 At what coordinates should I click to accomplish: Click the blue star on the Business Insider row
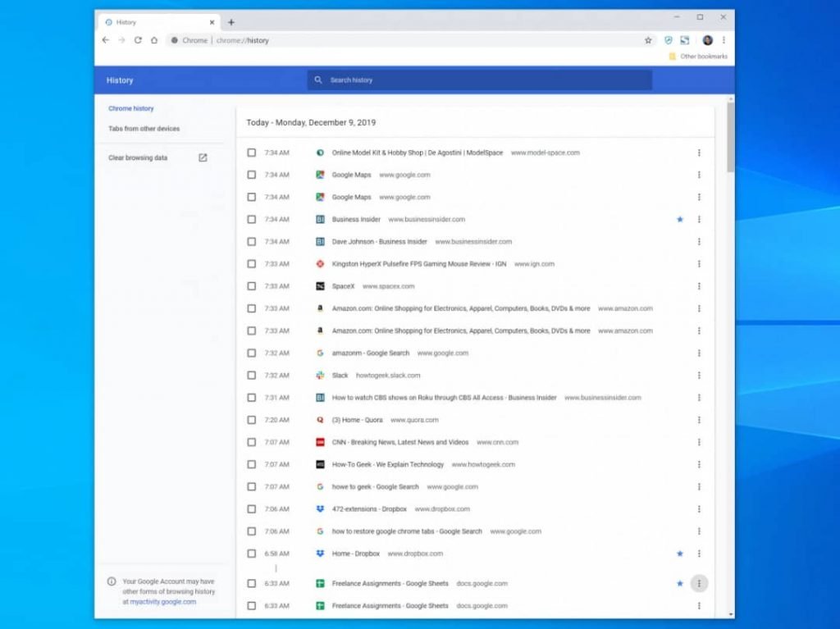[680, 219]
